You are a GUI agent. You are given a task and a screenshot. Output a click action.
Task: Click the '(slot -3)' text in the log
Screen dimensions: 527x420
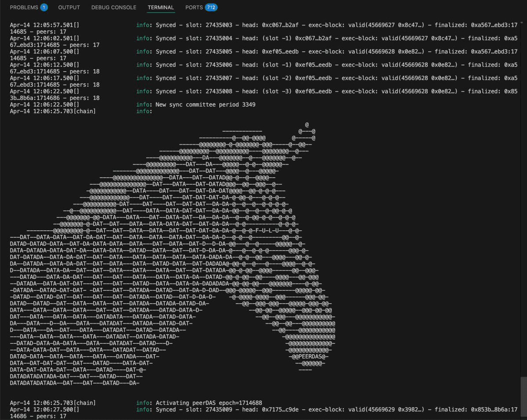276,92
